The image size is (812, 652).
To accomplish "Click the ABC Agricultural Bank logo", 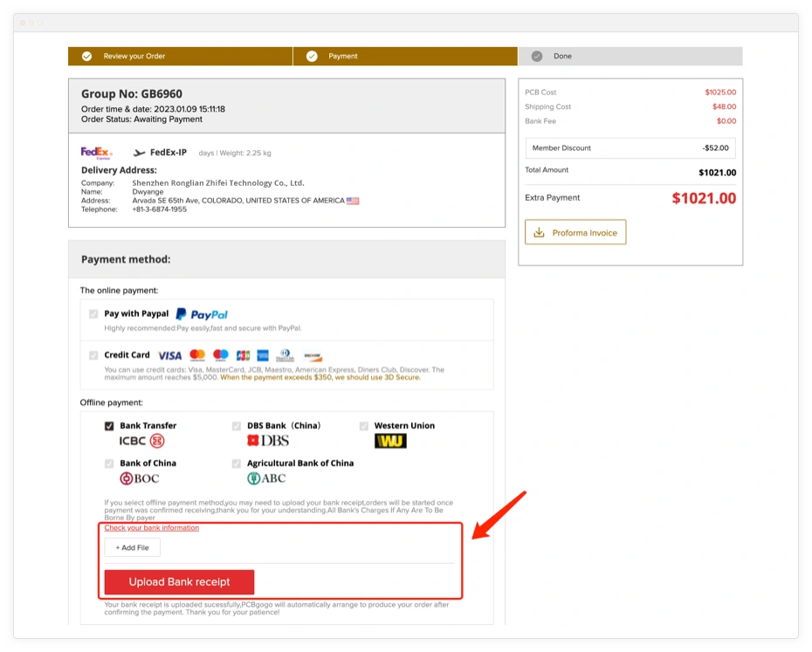I will [266, 478].
